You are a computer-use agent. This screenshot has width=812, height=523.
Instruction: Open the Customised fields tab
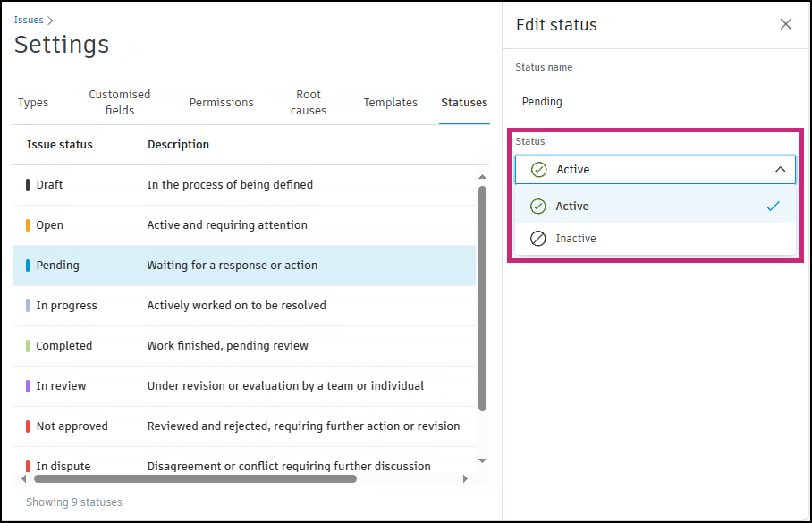coord(119,103)
